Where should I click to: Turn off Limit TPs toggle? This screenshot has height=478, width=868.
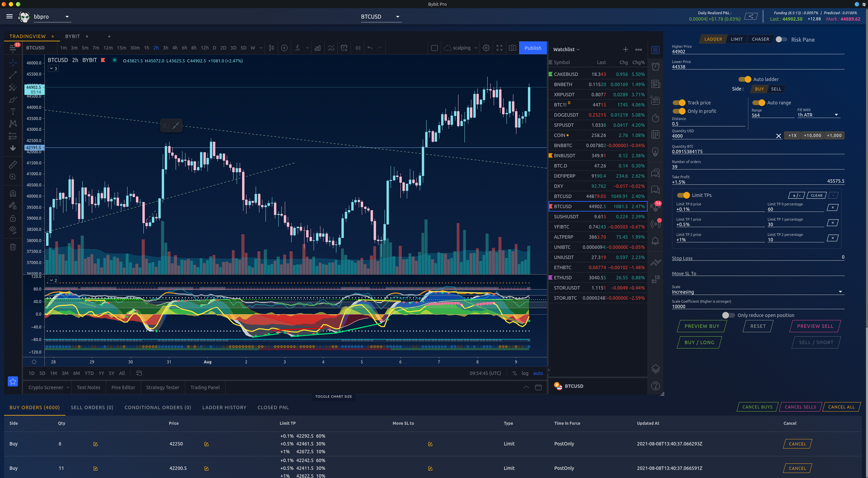pyautogui.click(x=683, y=195)
